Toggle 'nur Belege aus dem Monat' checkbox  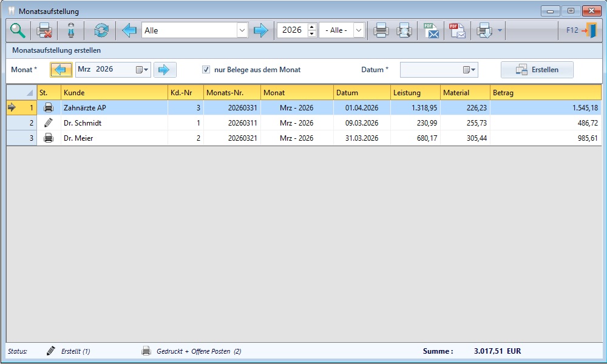[x=206, y=70]
